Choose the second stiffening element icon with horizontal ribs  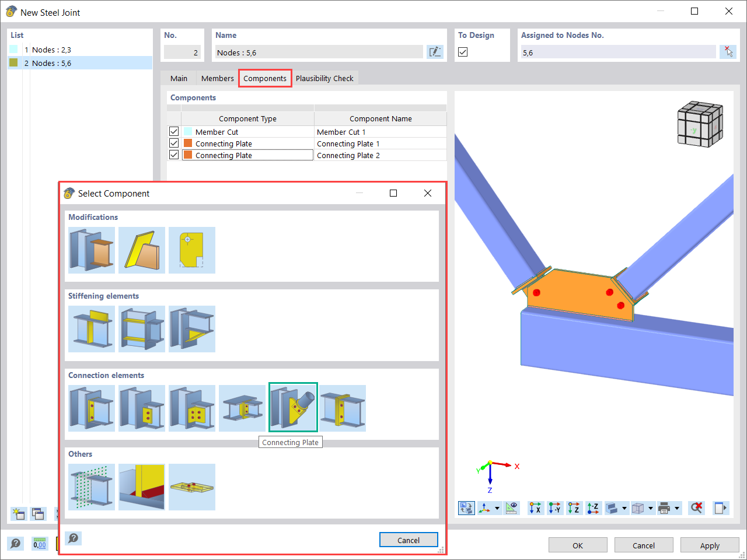click(x=142, y=329)
